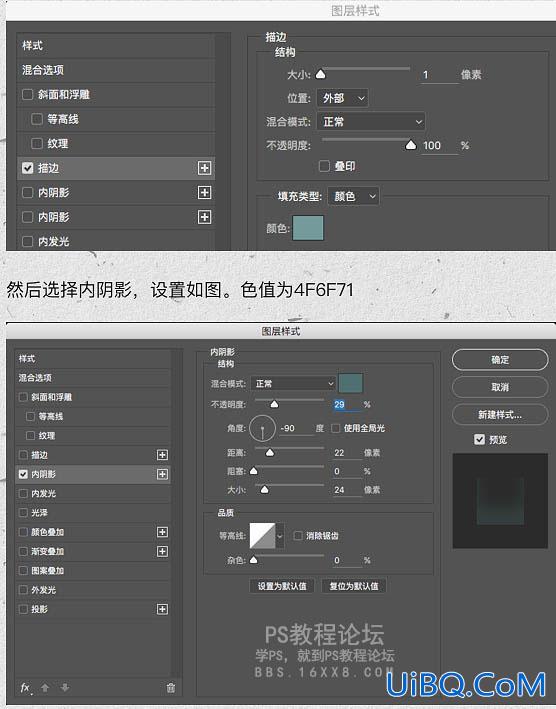Click the plus icon beside 描边 in the top dialog
The height and width of the screenshot is (709, 556).
204,168
